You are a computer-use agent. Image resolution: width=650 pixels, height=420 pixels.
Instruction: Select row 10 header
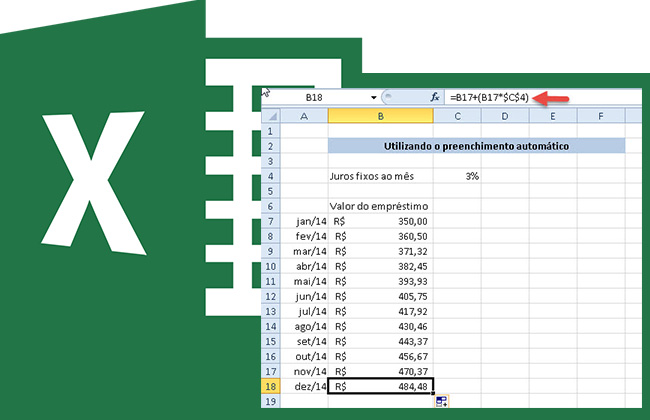click(271, 266)
